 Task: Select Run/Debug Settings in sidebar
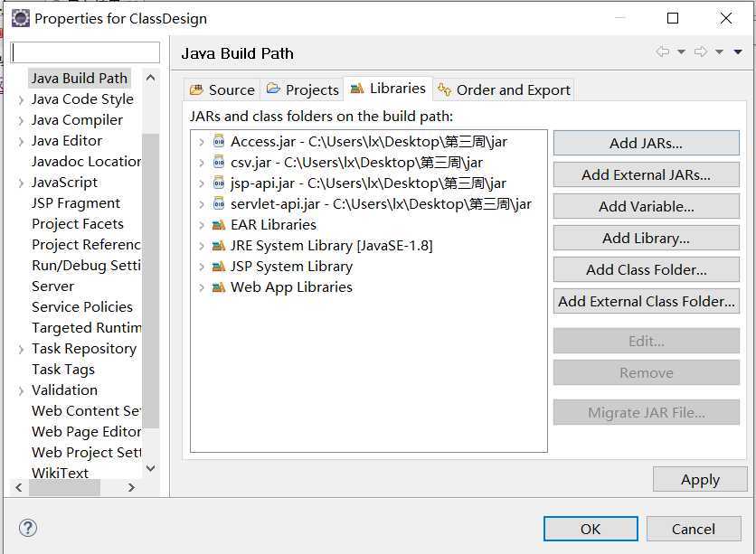tap(86, 266)
